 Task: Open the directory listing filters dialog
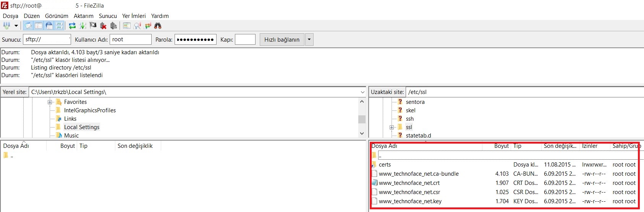(127, 26)
